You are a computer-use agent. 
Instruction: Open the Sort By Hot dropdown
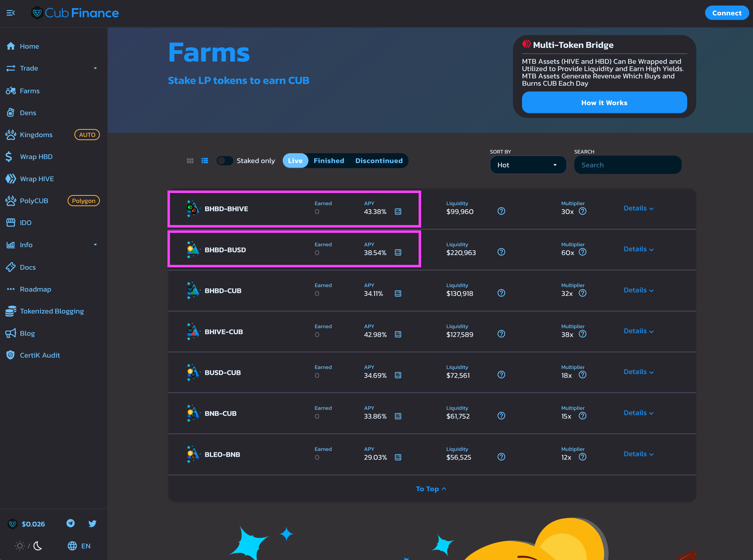point(528,165)
